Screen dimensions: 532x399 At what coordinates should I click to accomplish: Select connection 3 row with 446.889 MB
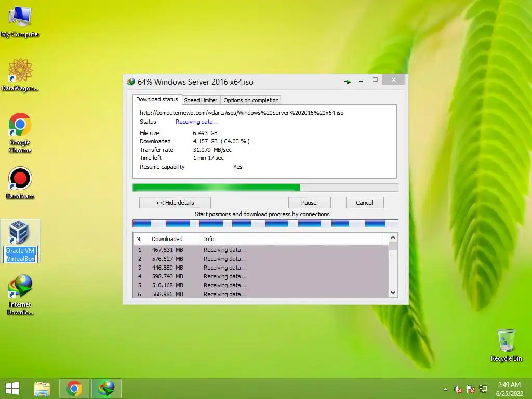[261, 268]
